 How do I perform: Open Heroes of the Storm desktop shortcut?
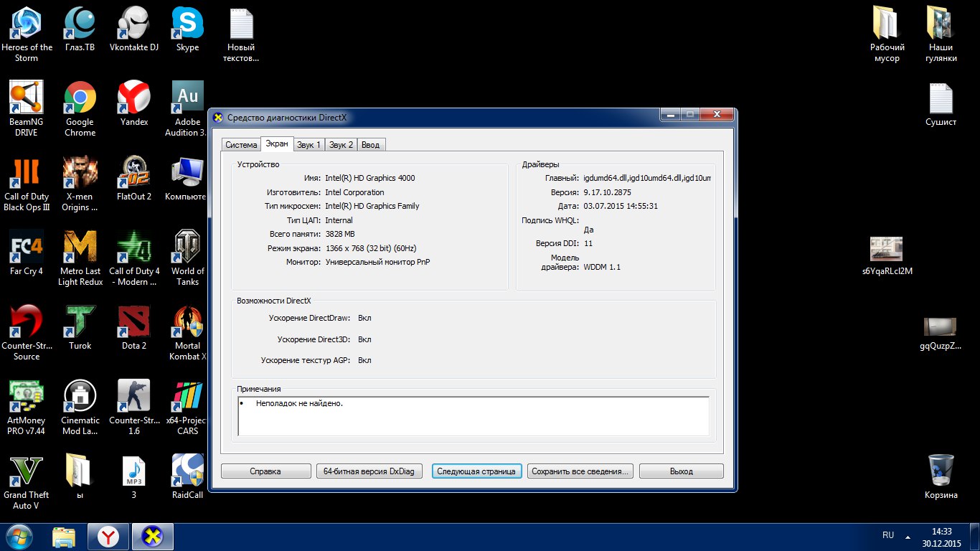coord(27,34)
